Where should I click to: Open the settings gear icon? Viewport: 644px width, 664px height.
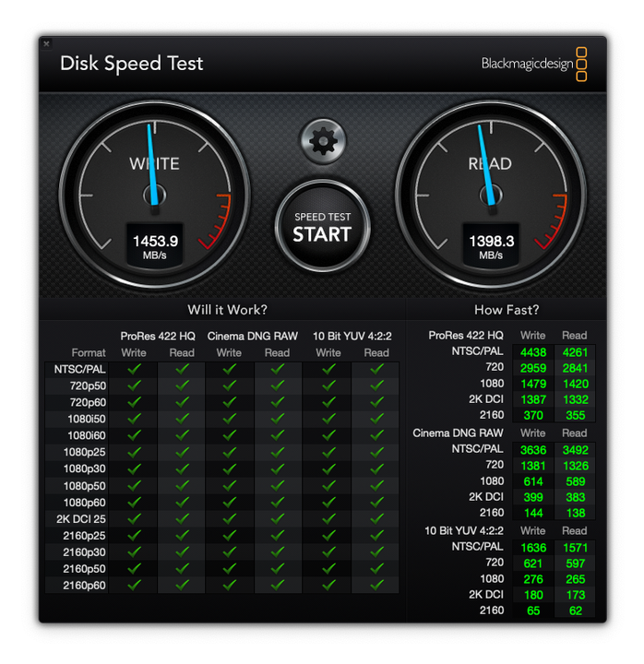point(323,141)
